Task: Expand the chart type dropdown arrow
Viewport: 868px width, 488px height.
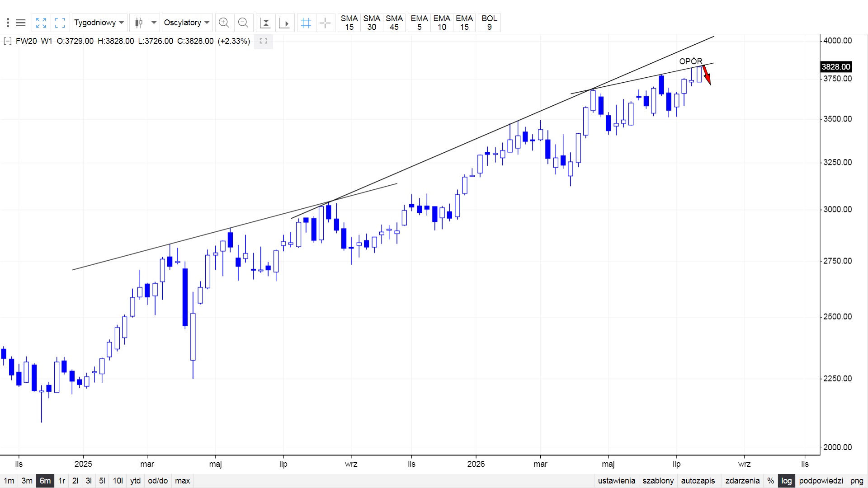Action: [154, 23]
